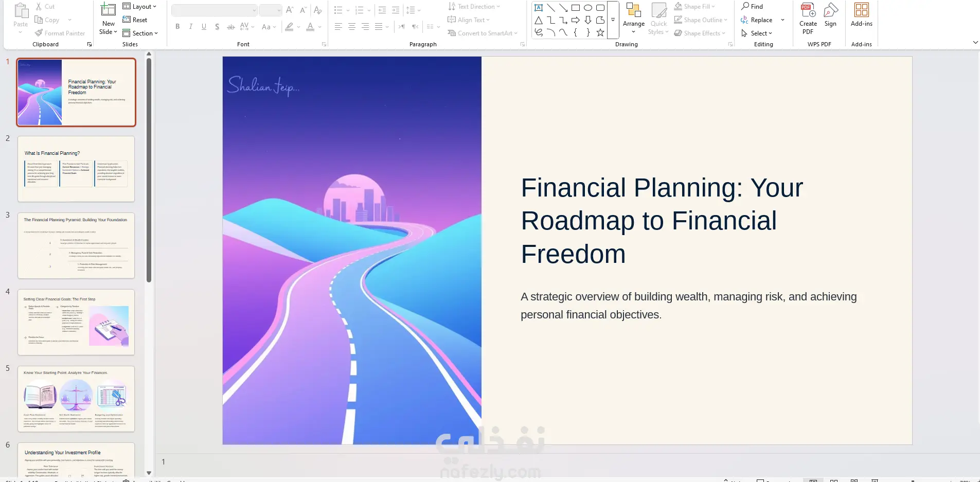Open the Section dropdown

140,33
